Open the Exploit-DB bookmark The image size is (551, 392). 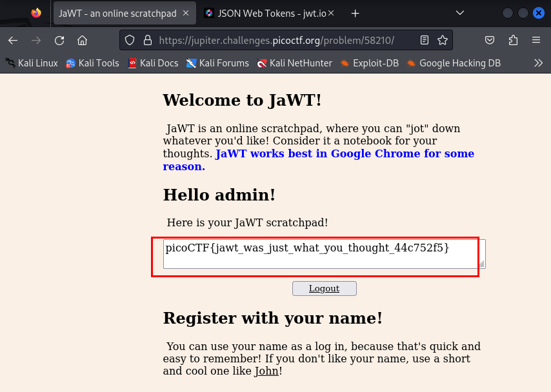[x=370, y=63]
